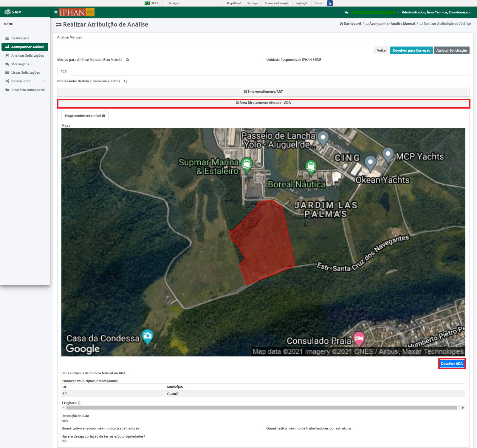Click the UF column header

click(65, 387)
